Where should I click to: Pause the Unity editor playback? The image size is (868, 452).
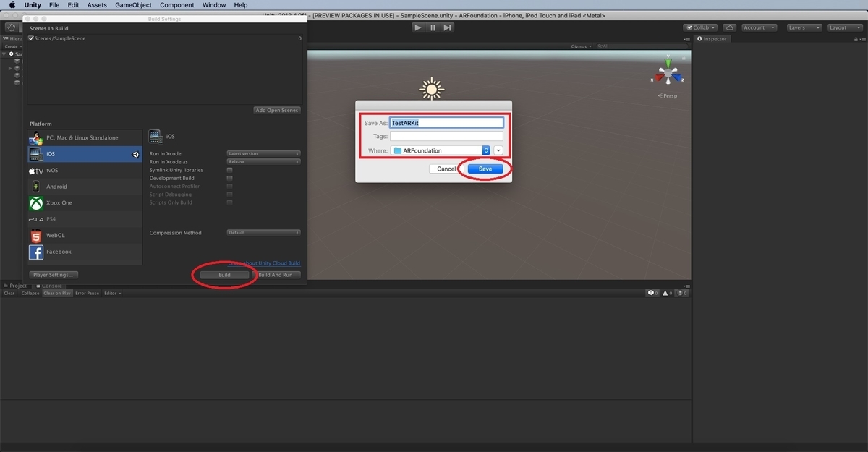point(433,27)
